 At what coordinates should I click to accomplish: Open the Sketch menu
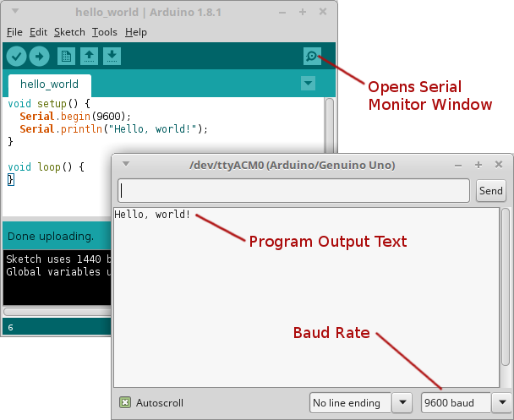click(x=69, y=32)
